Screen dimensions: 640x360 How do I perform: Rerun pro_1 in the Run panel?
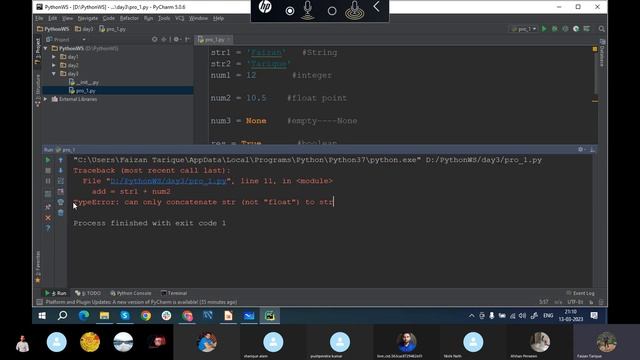[48, 160]
